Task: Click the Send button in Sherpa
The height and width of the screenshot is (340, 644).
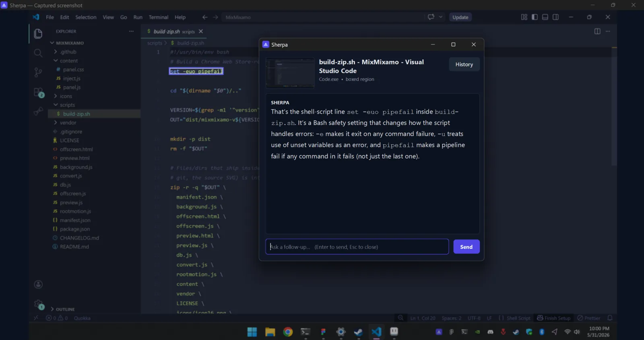Action: point(466,247)
